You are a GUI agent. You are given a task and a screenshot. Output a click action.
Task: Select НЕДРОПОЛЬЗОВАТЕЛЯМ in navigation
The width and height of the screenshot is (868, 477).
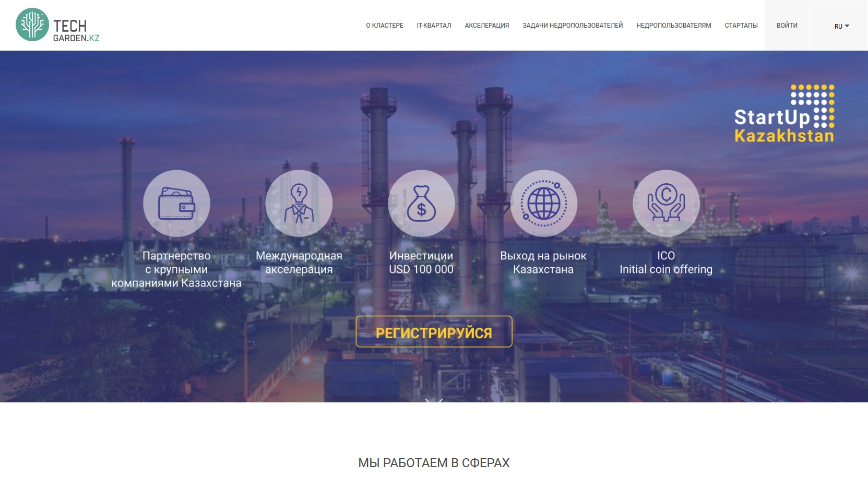(x=674, y=26)
